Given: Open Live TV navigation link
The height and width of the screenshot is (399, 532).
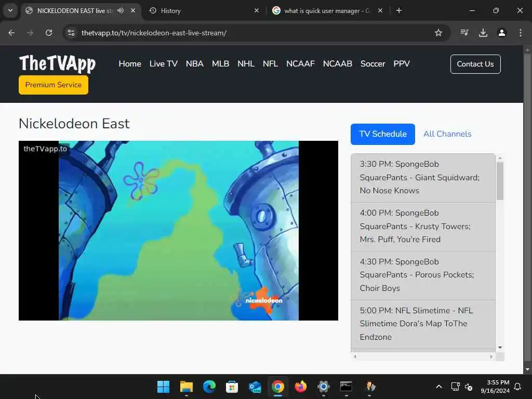Looking at the screenshot, I should (164, 64).
